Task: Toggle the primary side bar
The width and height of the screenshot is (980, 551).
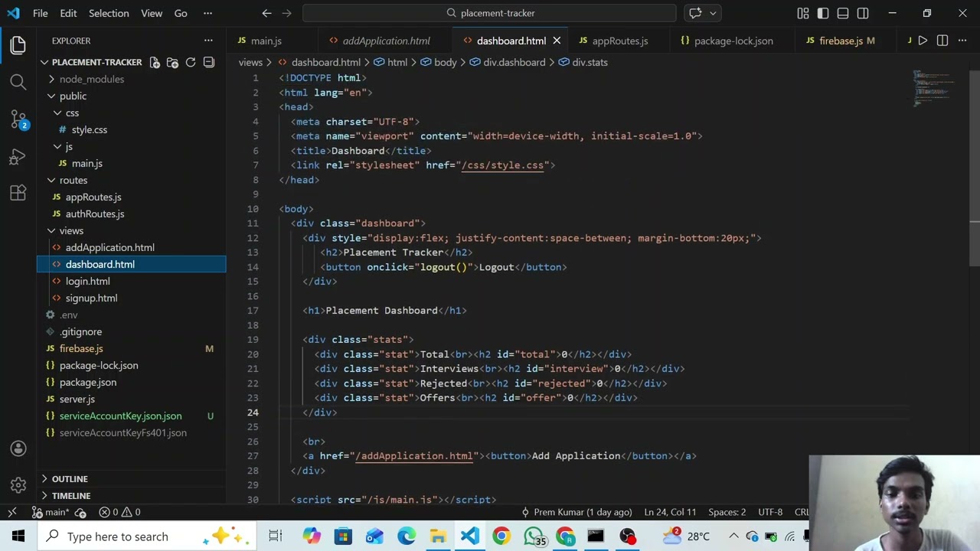Action: (x=822, y=13)
